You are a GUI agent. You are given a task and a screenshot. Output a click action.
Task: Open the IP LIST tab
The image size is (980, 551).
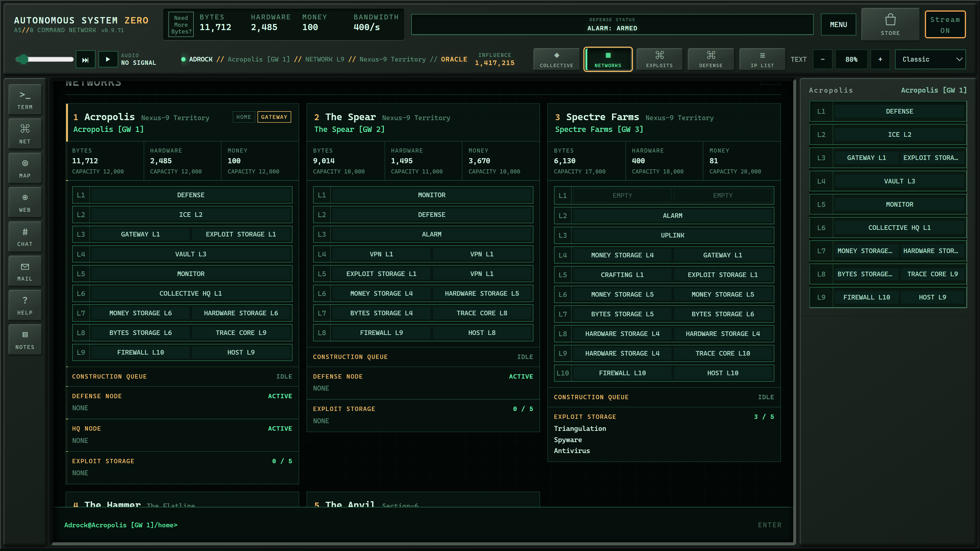(x=762, y=59)
